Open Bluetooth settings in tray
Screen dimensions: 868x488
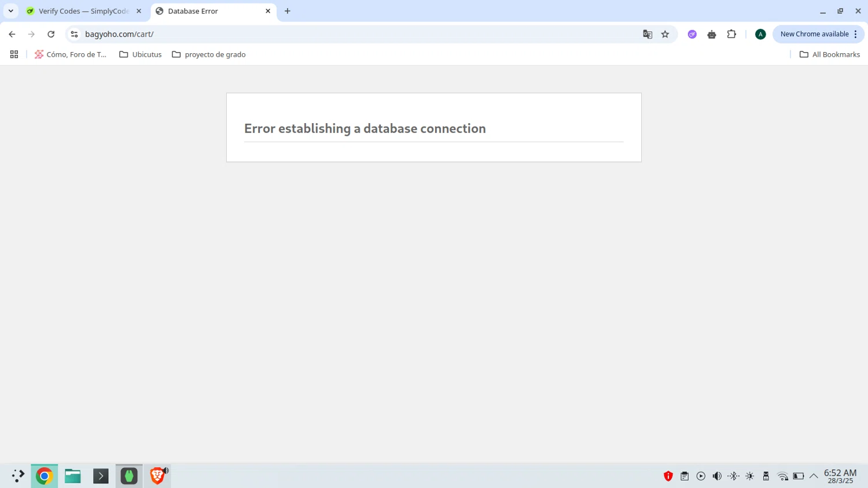tap(733, 476)
